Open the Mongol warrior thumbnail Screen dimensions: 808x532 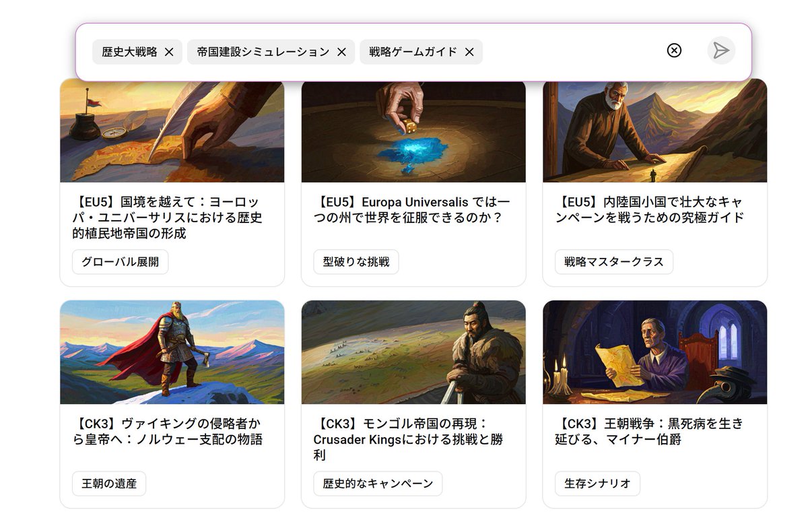point(413,352)
